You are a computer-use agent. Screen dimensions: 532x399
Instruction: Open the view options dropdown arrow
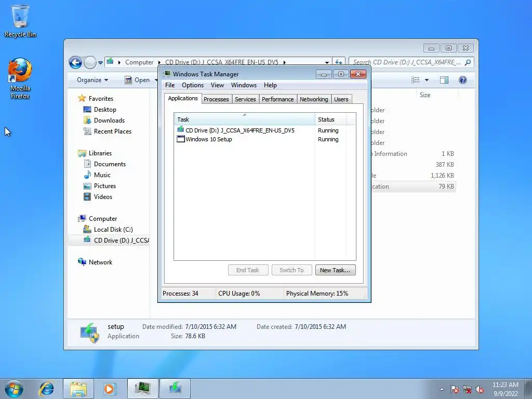point(427,80)
